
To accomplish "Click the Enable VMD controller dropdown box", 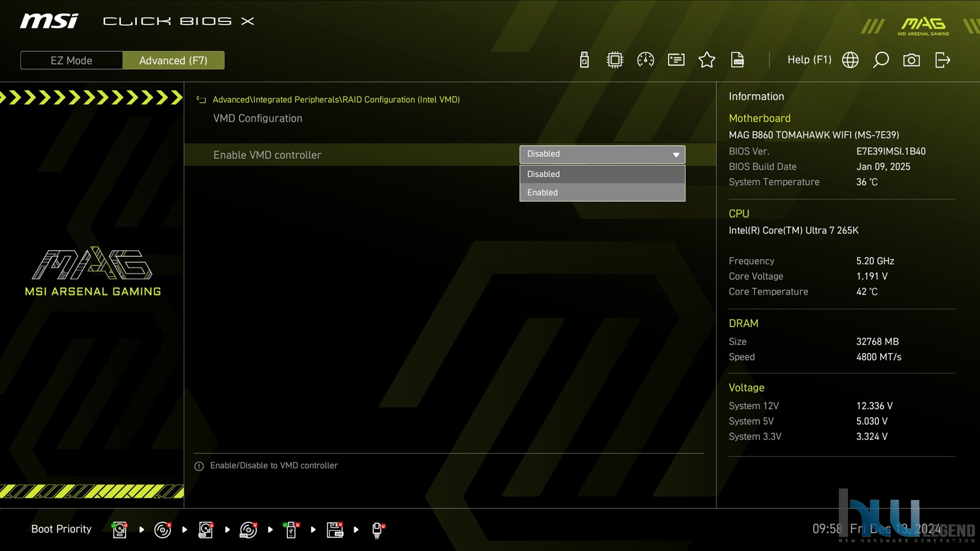I will click(x=602, y=154).
